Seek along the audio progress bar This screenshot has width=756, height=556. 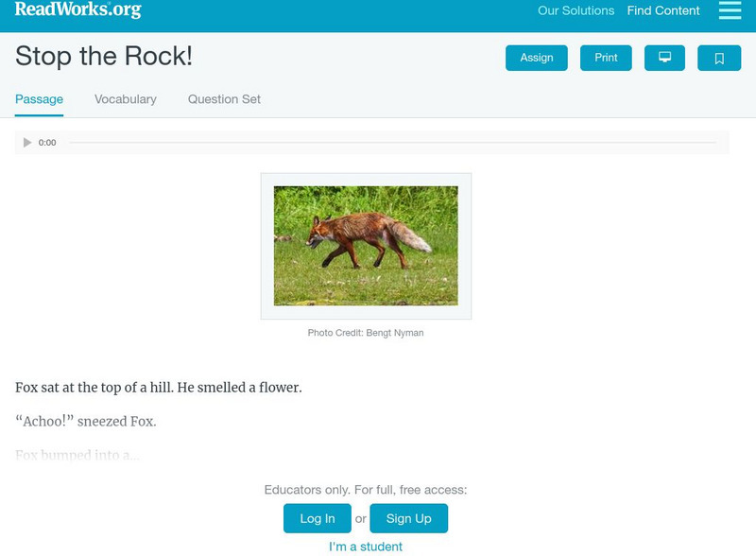coord(392,143)
